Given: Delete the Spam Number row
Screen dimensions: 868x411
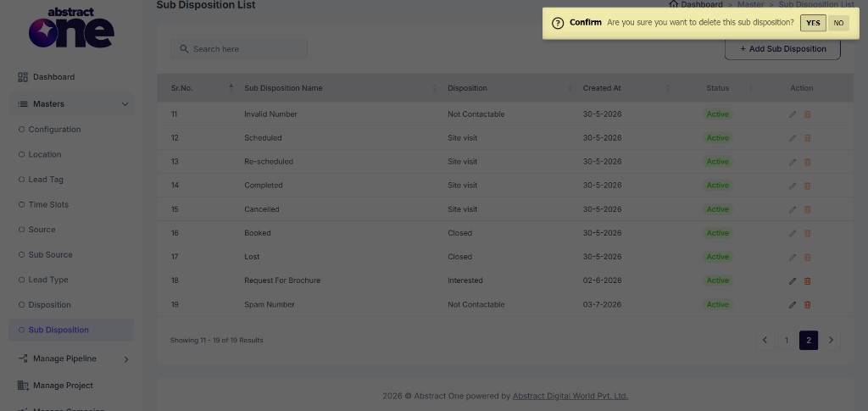Looking at the screenshot, I should (807, 305).
